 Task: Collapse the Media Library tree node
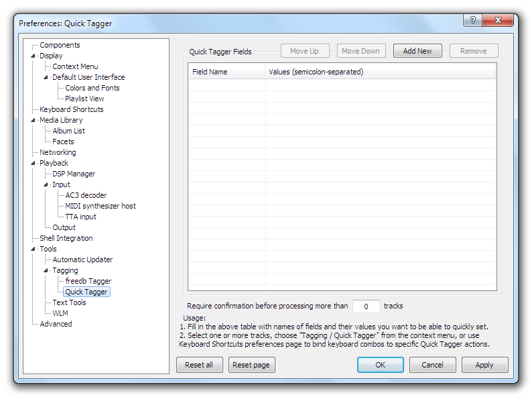pyautogui.click(x=34, y=121)
